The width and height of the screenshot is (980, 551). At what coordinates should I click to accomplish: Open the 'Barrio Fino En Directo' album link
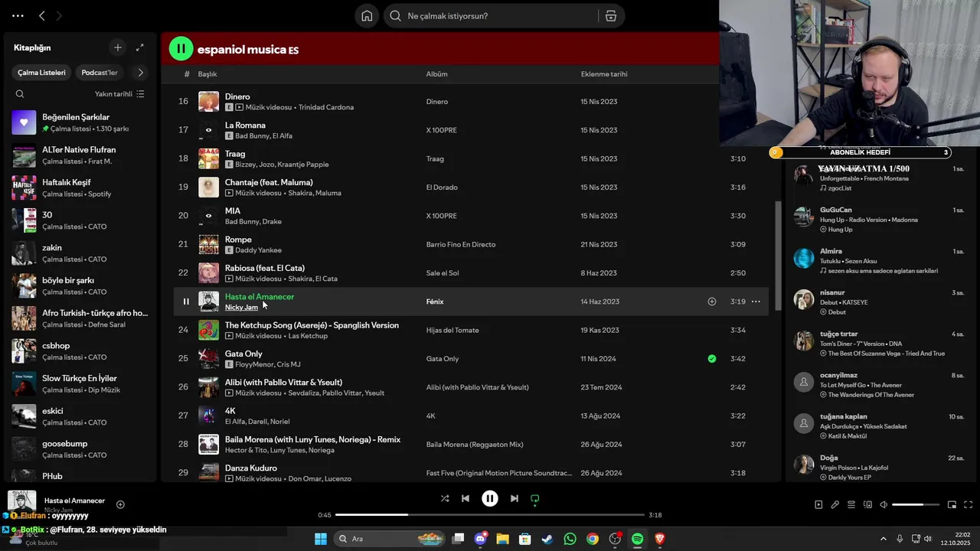click(461, 245)
